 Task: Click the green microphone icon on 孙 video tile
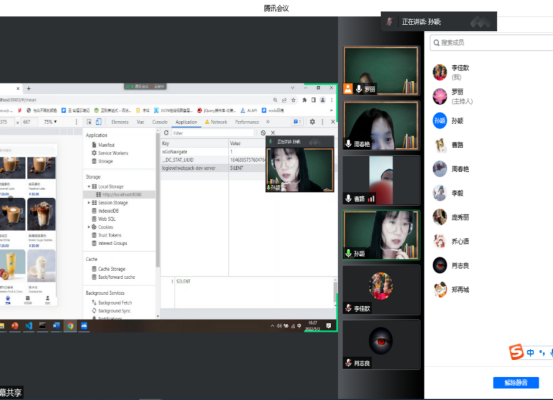pyautogui.click(x=349, y=253)
